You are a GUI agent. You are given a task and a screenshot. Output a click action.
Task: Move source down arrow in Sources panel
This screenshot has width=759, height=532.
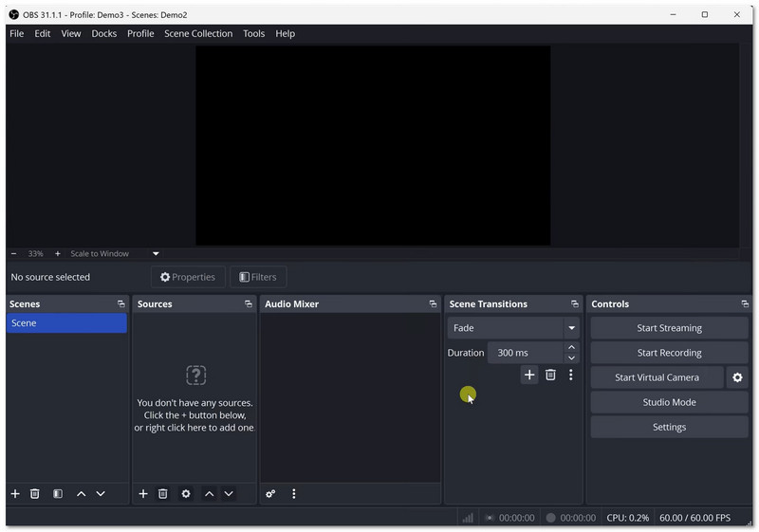229,494
